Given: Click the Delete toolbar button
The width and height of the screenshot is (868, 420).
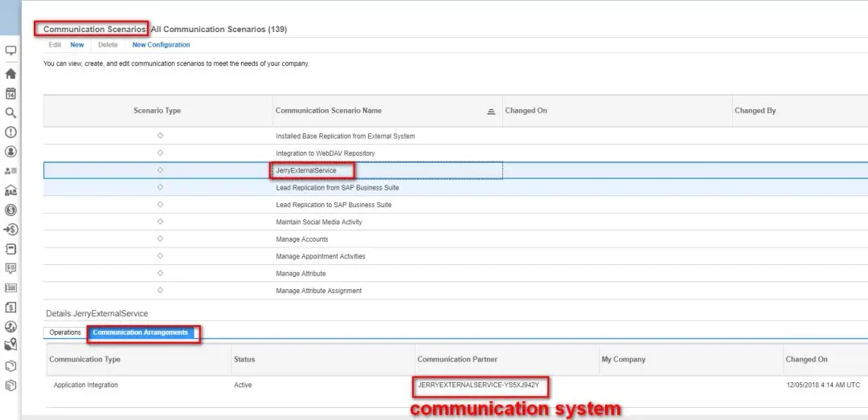Looking at the screenshot, I should pos(108,45).
